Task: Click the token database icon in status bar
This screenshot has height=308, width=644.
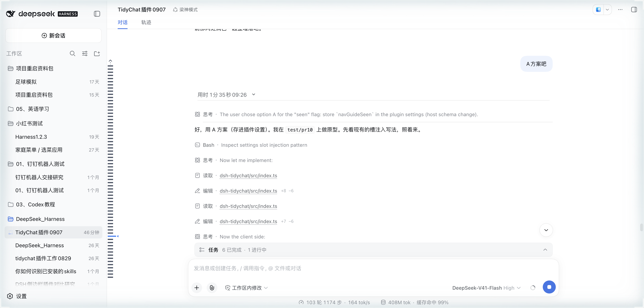Action: pos(383,302)
